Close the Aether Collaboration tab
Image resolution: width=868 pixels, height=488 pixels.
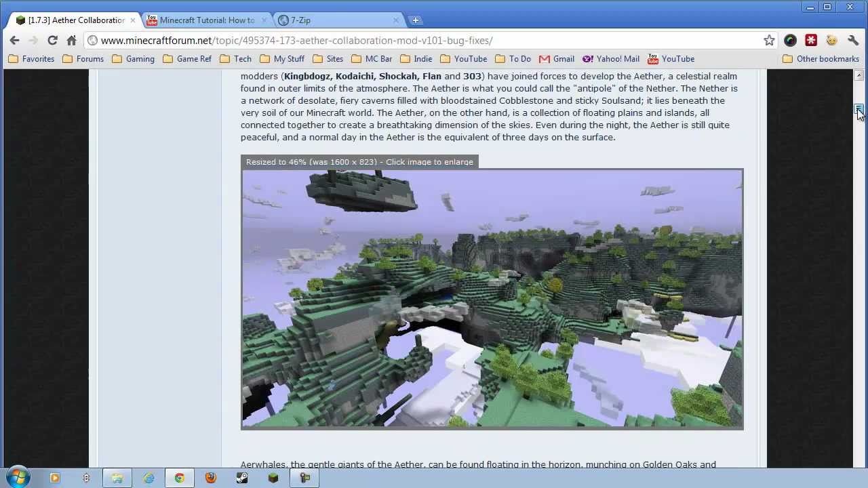coord(132,20)
